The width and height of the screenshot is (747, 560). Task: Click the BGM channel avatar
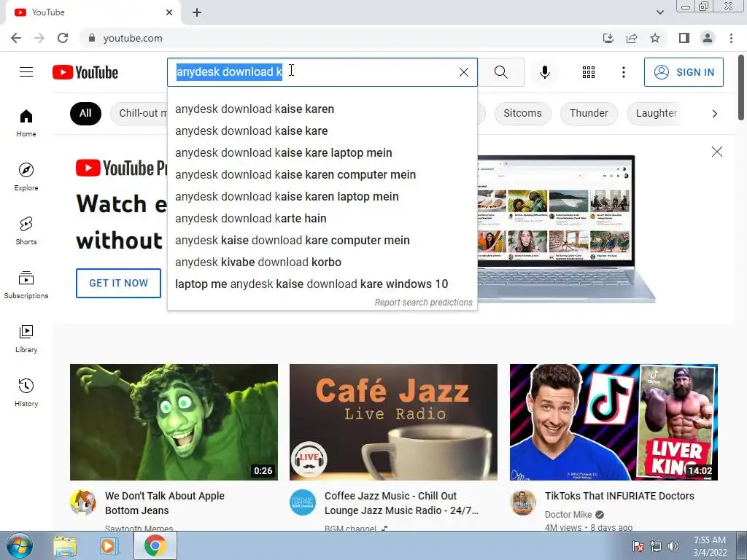click(303, 502)
